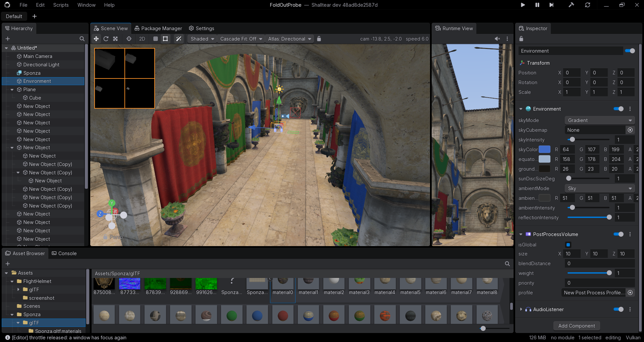Adjust the thumbnail size slider in Asset Browser

click(x=494, y=329)
